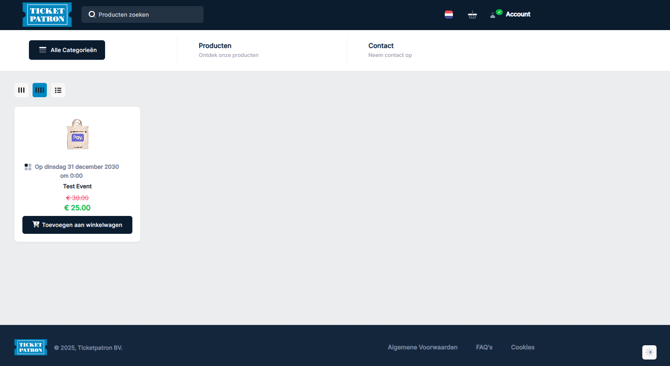The height and width of the screenshot is (366, 670).
Task: Click the crossed-out € 30.00 price
Action: point(77,198)
